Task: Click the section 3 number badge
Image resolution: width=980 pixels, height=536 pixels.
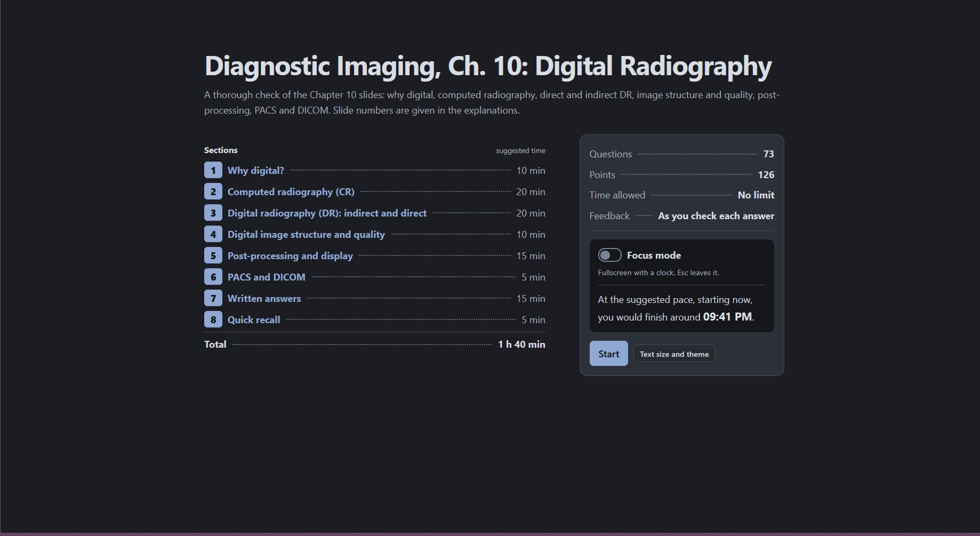Action: pyautogui.click(x=213, y=213)
